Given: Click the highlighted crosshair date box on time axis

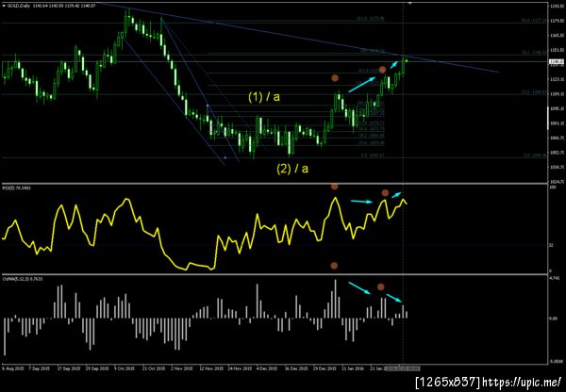Looking at the screenshot, I should [403, 368].
